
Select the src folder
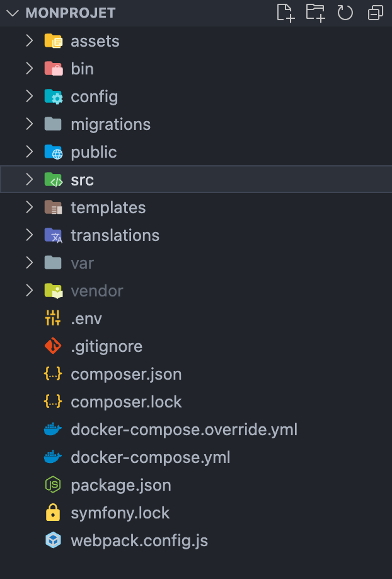coord(82,180)
